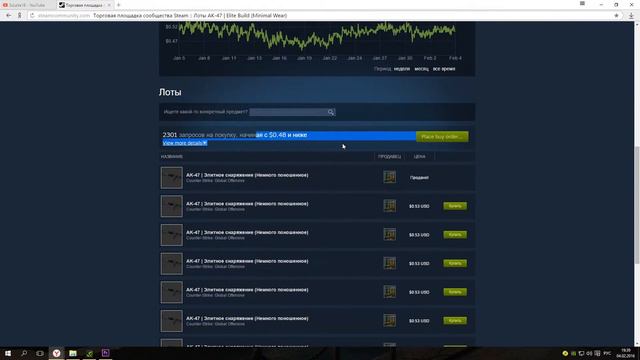Screen dimensions: 640x360
Task: Open the taskbar clock and date
Action: point(625,353)
